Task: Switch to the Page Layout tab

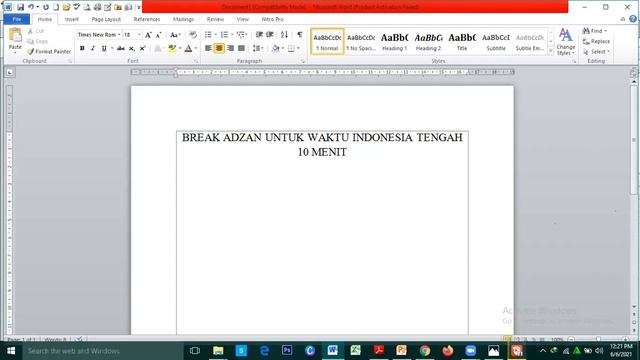Action: click(x=106, y=19)
